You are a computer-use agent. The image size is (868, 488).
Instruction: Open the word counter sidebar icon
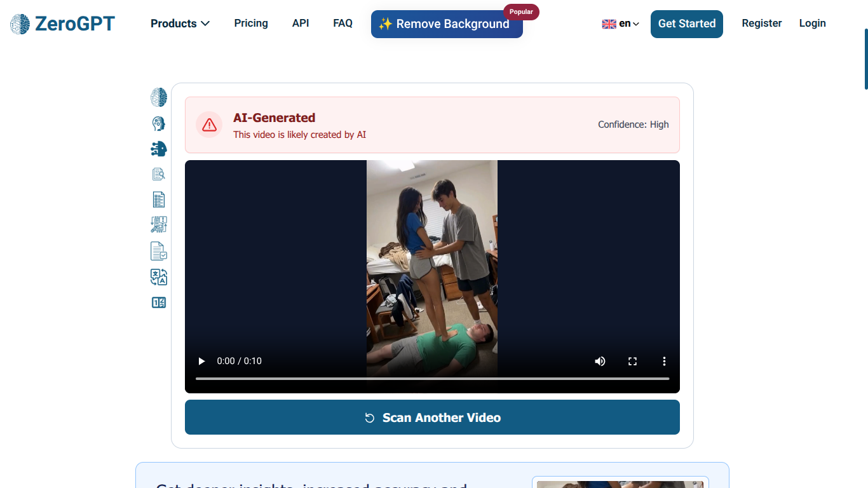click(159, 302)
